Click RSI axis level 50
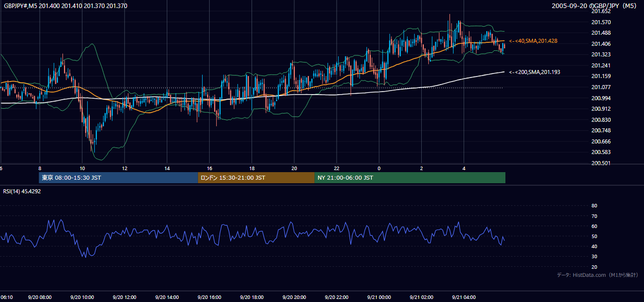The image size is (644, 302). pyautogui.click(x=594, y=236)
